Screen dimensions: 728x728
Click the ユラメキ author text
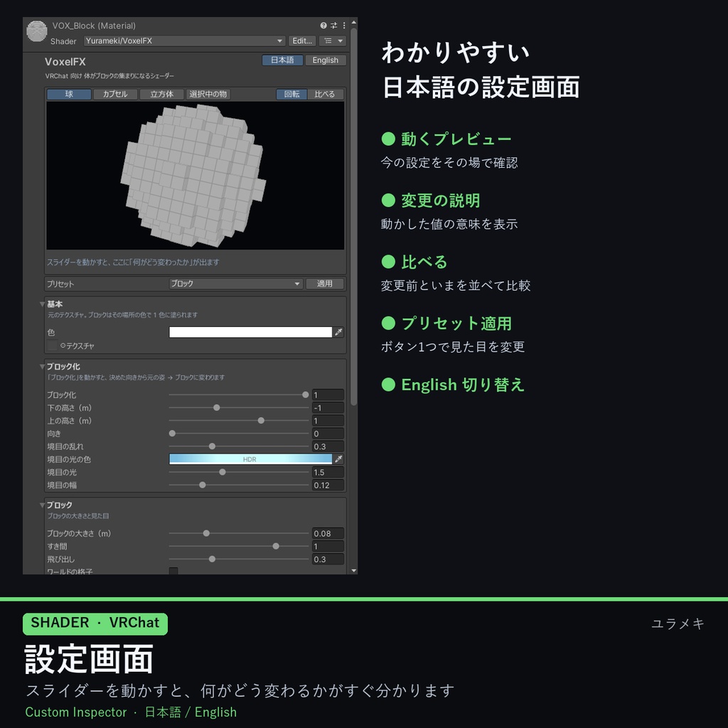678,623
